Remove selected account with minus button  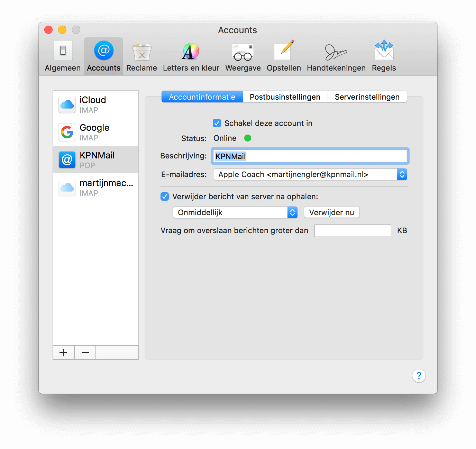coord(85,352)
